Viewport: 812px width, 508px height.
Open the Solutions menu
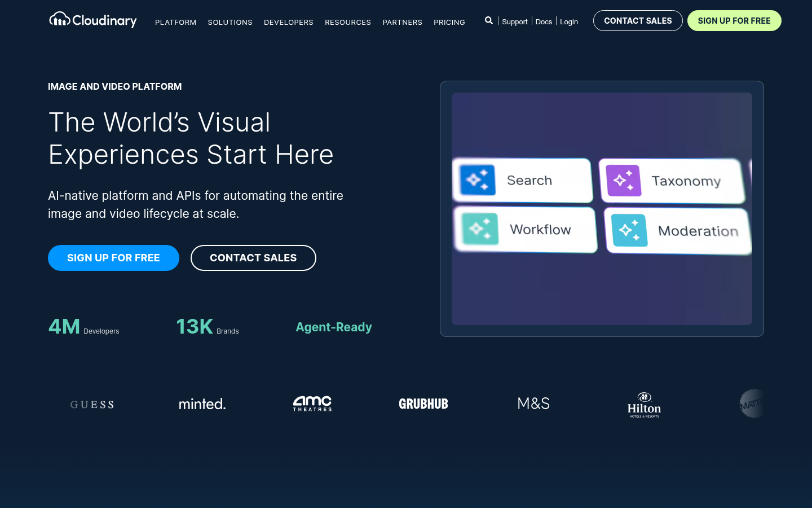tap(230, 22)
